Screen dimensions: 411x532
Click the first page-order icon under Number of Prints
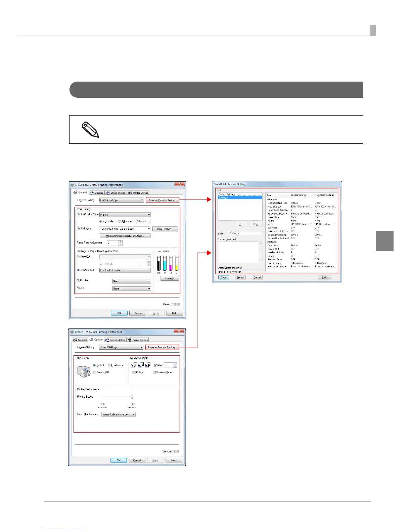[134, 365]
